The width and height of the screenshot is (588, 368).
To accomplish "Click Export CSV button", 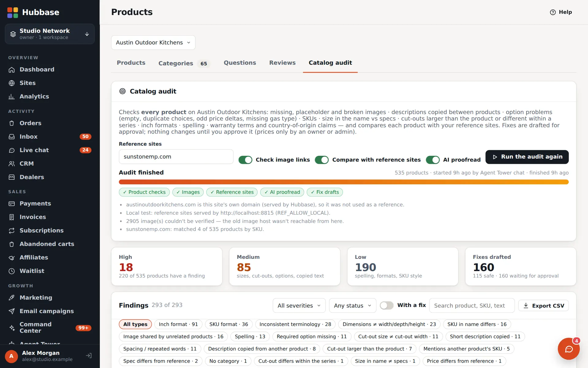I will click(x=544, y=306).
